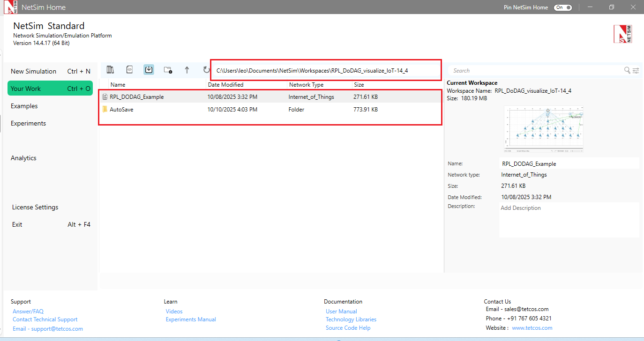Click the Size: 180.19 MB workspace text

(x=467, y=98)
